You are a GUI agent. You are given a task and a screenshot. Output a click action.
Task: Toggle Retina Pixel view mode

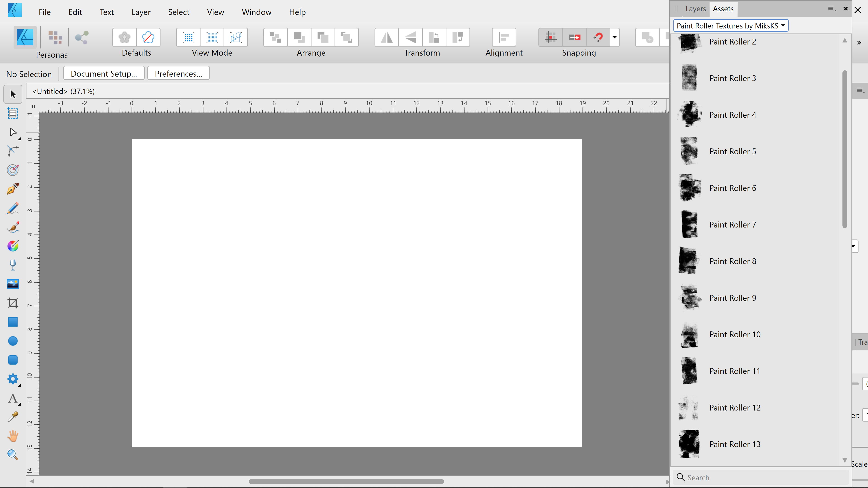212,37
